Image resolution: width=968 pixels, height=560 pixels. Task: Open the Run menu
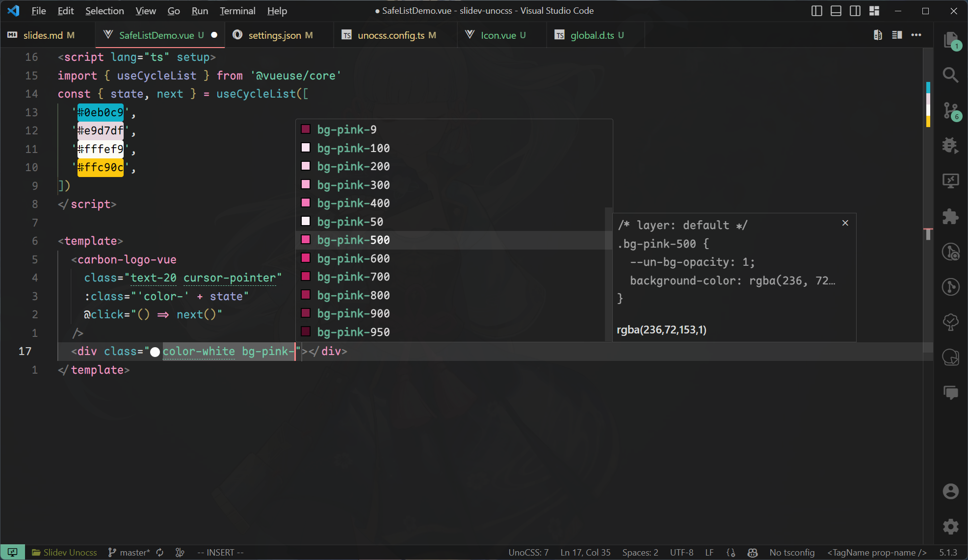point(200,11)
